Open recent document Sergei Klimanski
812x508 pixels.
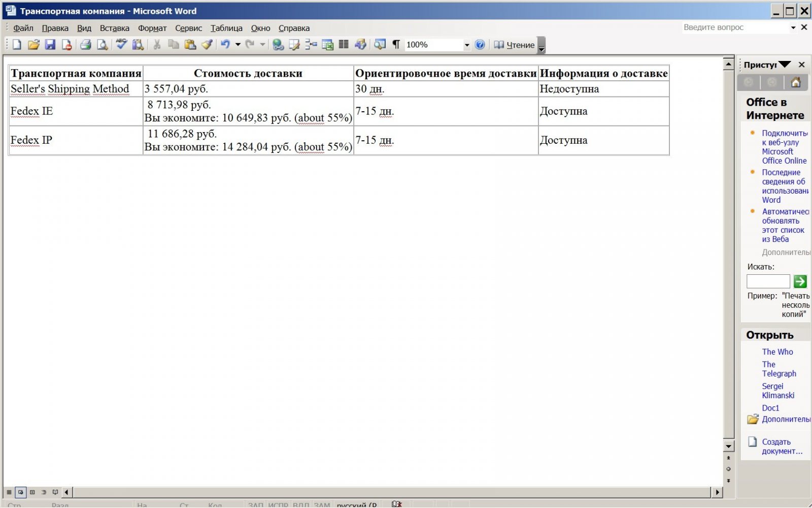(778, 391)
